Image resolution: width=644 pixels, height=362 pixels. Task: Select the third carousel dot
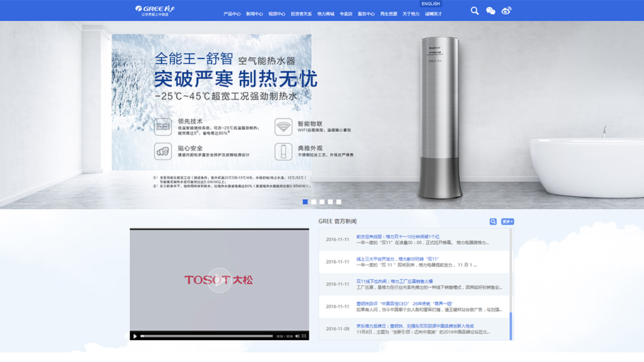coord(322,202)
